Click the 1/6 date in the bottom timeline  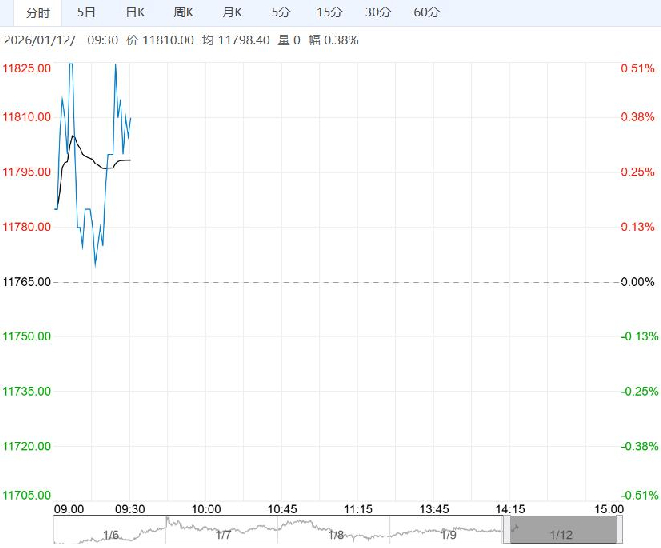pyautogui.click(x=111, y=535)
